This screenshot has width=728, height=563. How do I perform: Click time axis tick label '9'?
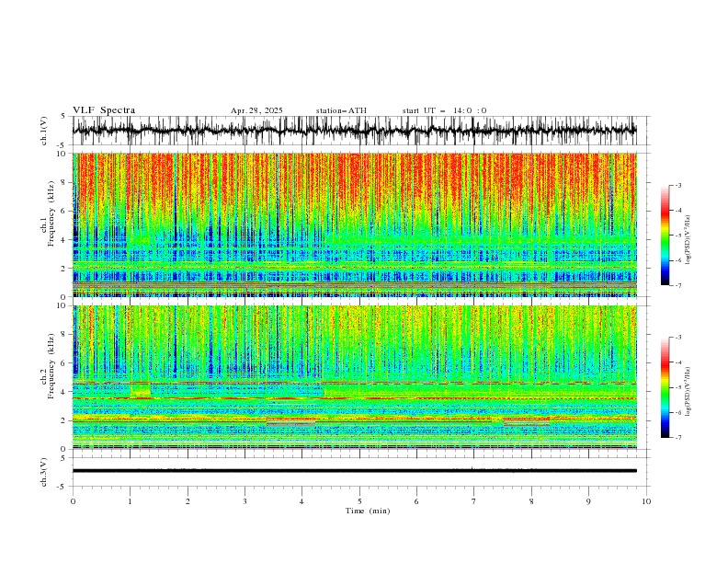tap(588, 501)
